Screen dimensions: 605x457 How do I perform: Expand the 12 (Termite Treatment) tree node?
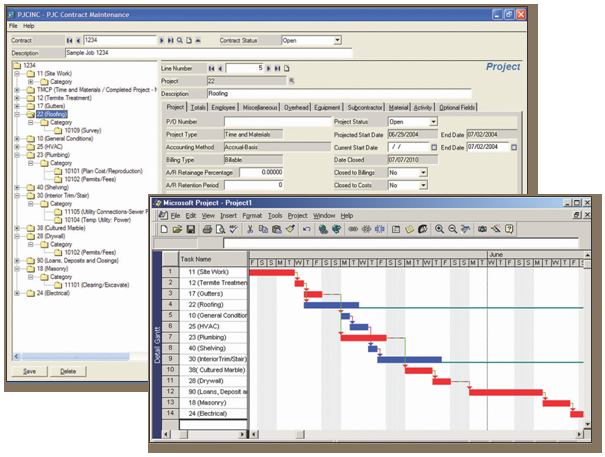[x=17, y=98]
